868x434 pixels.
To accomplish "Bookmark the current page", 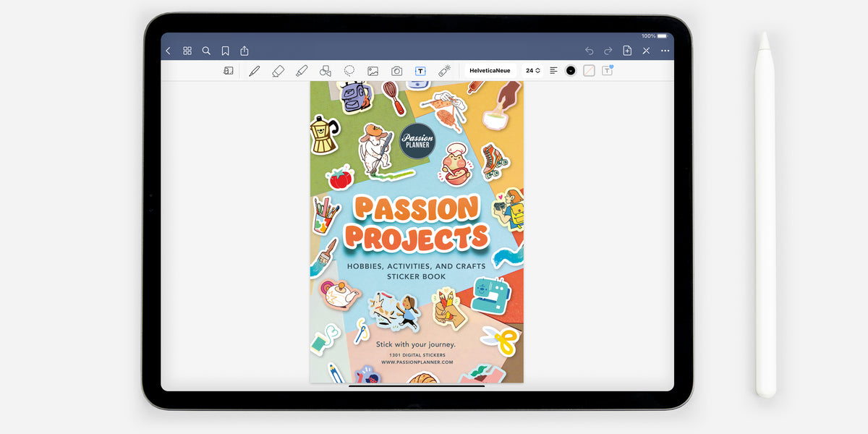I will point(225,51).
